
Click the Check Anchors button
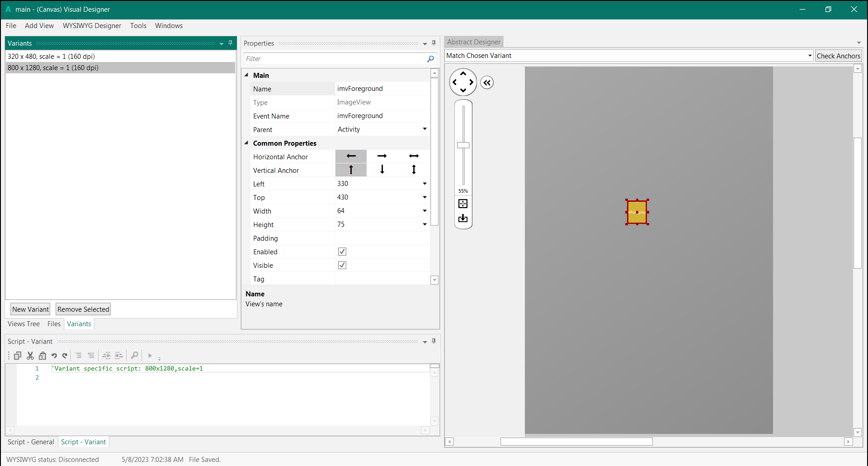point(838,56)
